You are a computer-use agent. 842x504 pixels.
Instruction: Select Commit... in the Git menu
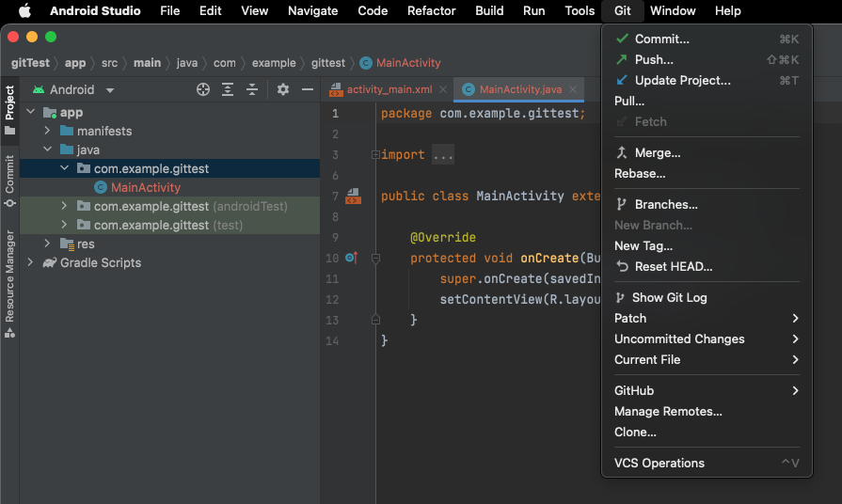pyautogui.click(x=661, y=39)
